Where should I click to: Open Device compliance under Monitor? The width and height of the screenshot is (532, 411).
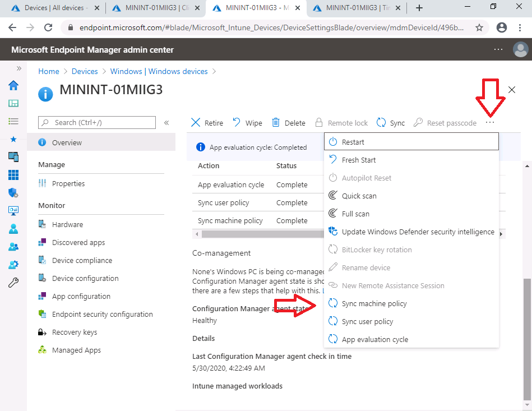(x=101, y=261)
